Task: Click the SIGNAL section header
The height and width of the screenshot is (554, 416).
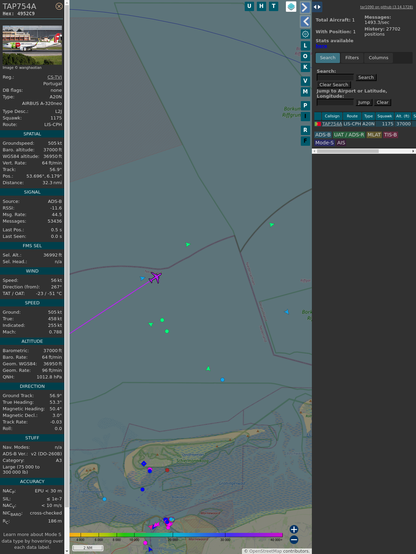Action: [32, 192]
